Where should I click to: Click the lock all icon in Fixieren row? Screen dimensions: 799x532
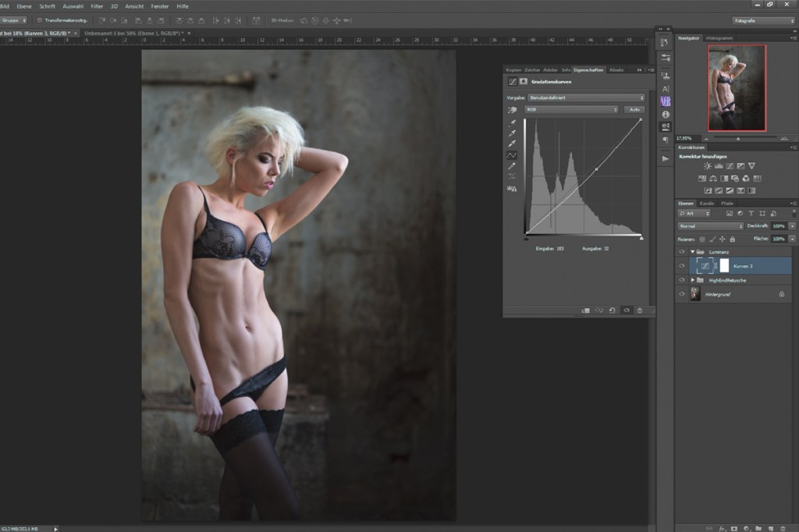732,239
